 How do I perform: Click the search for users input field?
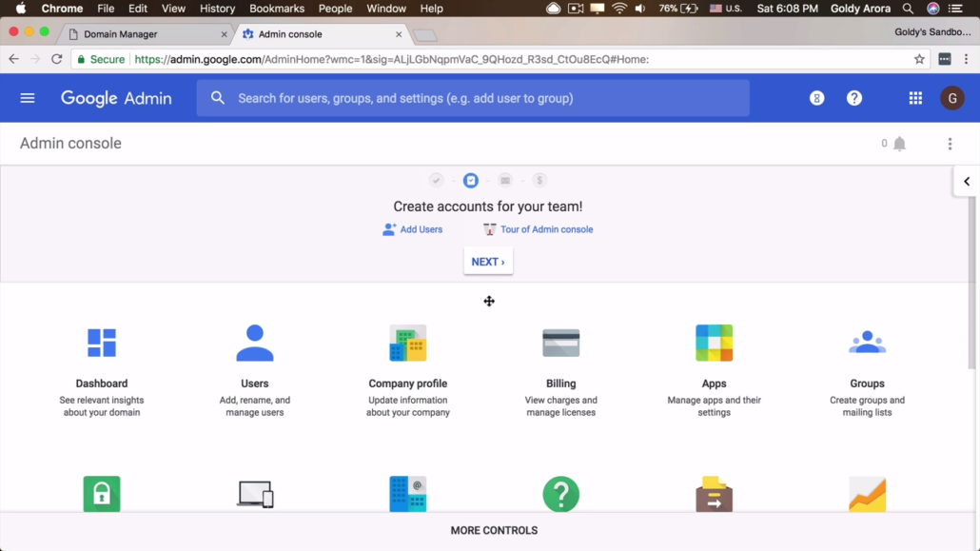click(x=473, y=98)
